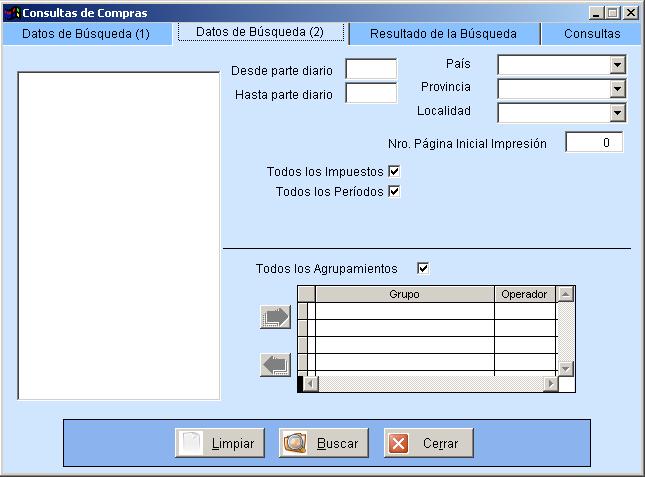Click the Cerrar red X icon
This screenshot has height=477, width=645.
[398, 443]
